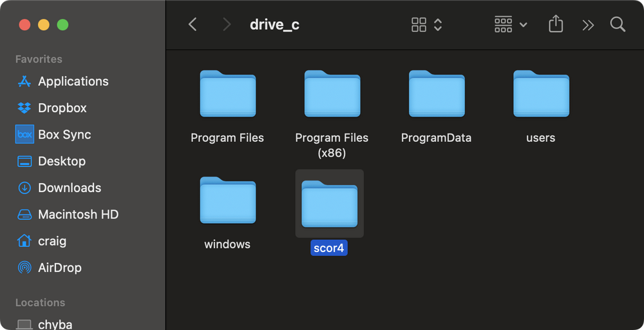
Task: Select the users folder icon
Action: [x=540, y=95]
